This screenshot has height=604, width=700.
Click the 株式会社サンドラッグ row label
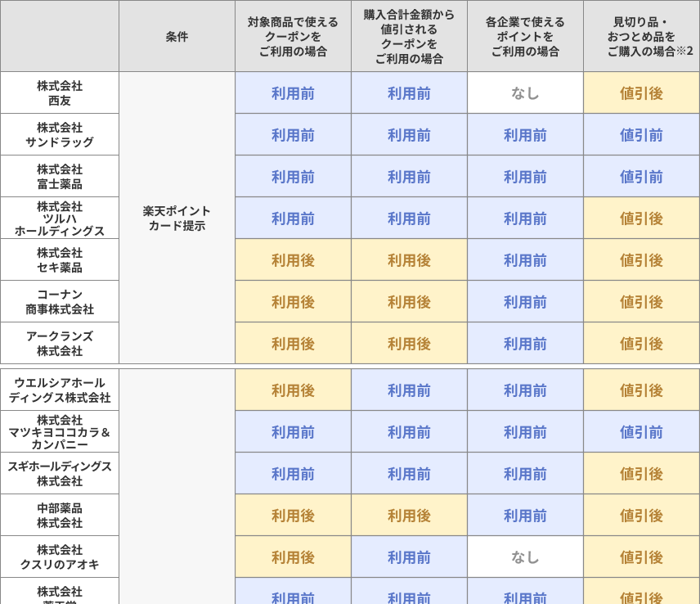point(59,133)
